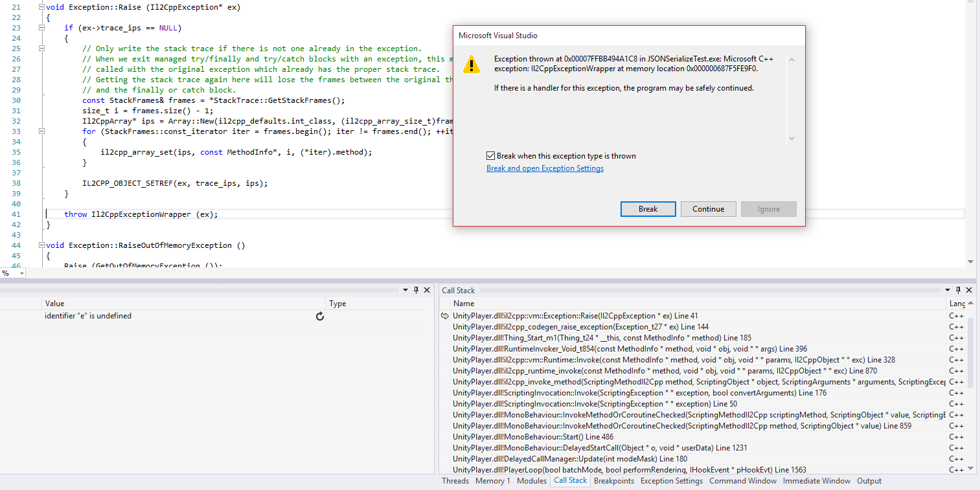This screenshot has width=980, height=490.
Task: Pin the Call Stack panel with auto-hide pin
Action: click(x=959, y=291)
